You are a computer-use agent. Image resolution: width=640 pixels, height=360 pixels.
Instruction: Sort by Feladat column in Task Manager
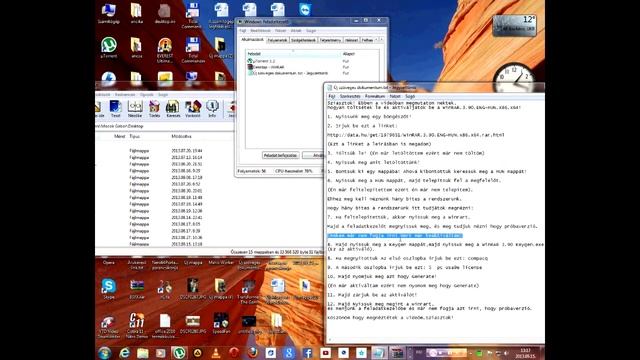click(x=293, y=54)
